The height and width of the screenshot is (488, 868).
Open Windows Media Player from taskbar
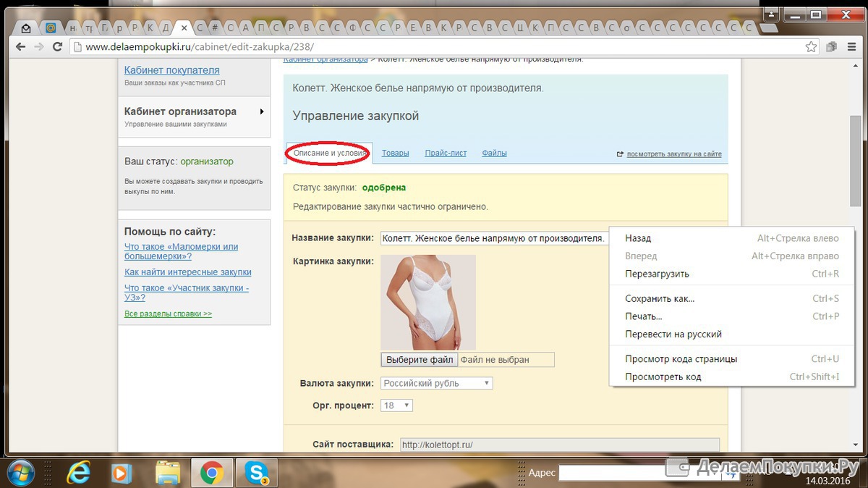click(x=121, y=473)
